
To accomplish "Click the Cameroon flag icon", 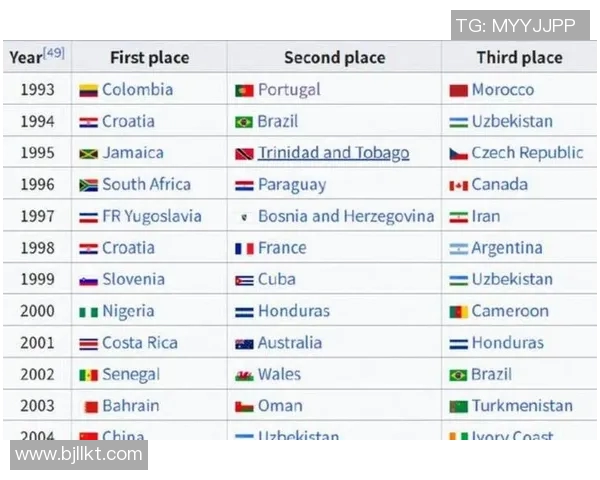I will (459, 312).
